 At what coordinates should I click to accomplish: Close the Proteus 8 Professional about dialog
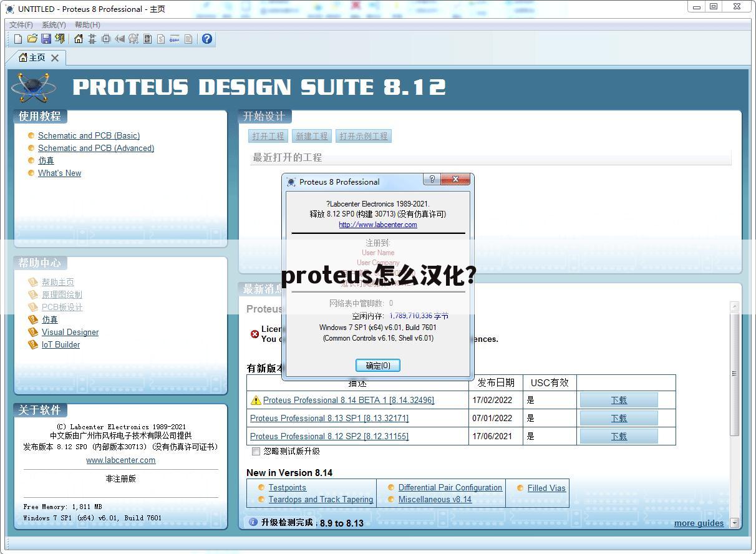[455, 180]
